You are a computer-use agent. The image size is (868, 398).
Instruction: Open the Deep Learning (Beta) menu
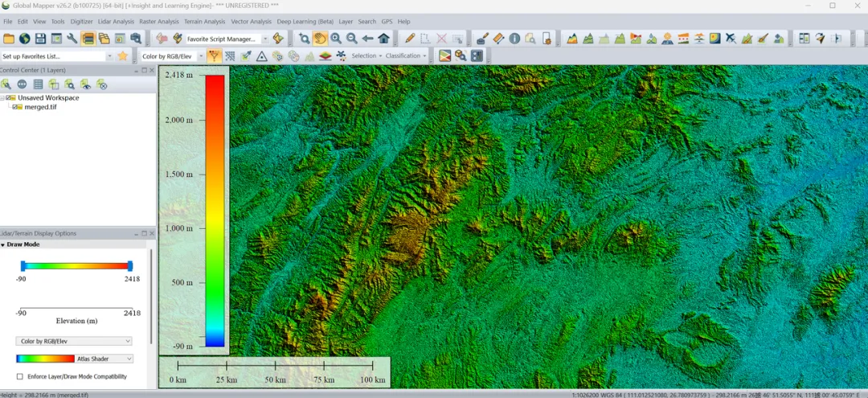pos(305,22)
